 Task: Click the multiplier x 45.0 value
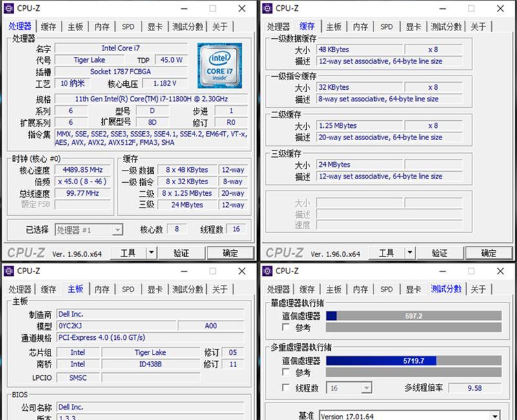click(83, 182)
